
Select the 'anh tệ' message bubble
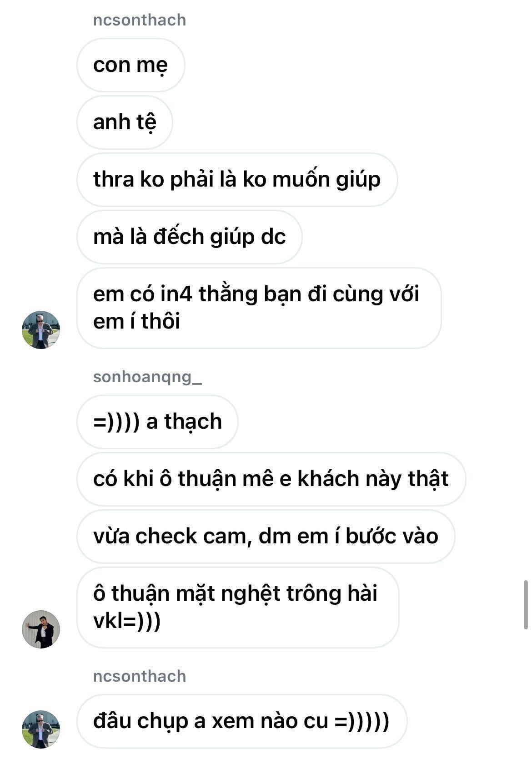125,122
